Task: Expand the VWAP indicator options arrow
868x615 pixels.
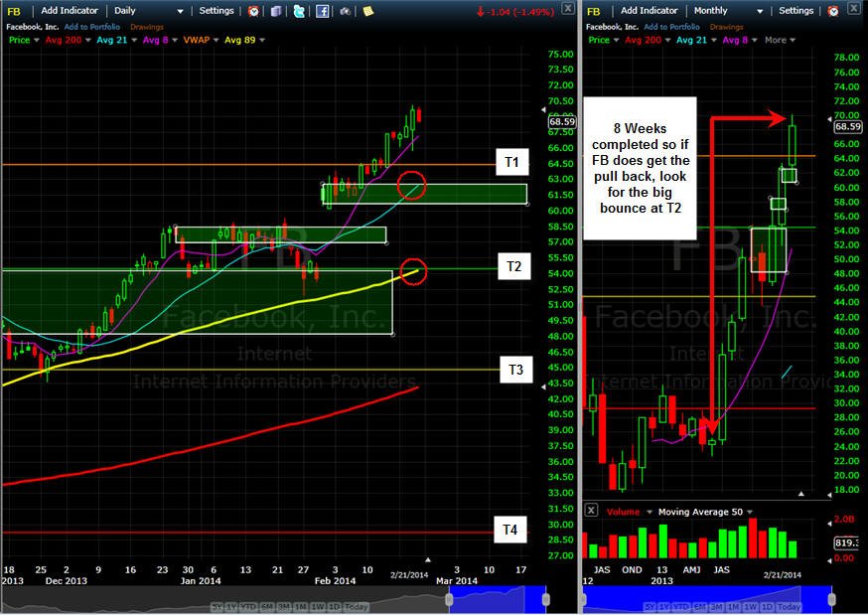Action: coord(216,40)
